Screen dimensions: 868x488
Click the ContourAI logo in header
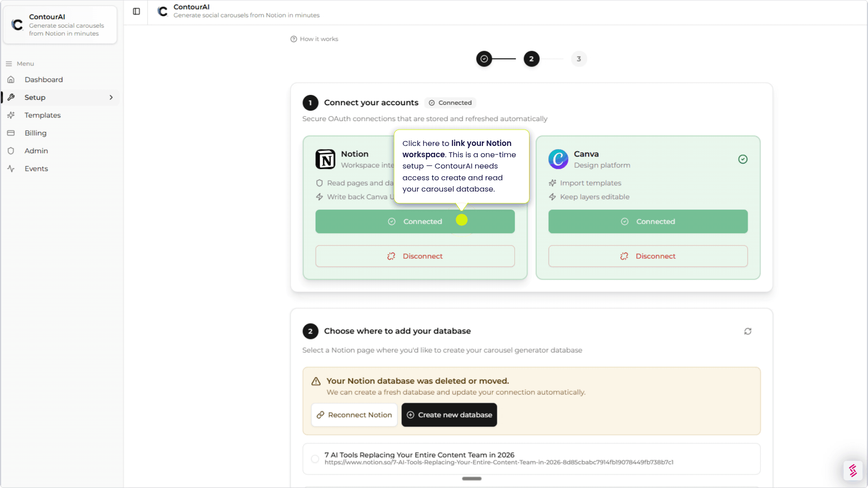(162, 11)
